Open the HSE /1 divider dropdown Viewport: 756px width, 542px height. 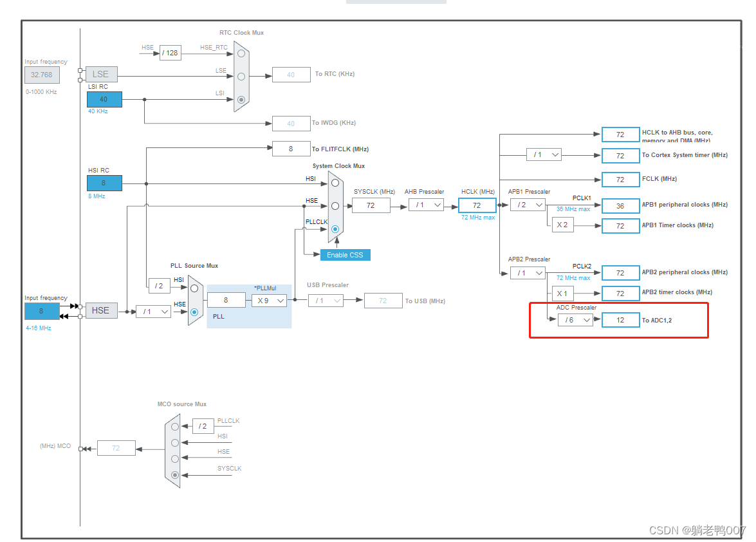coord(153,312)
